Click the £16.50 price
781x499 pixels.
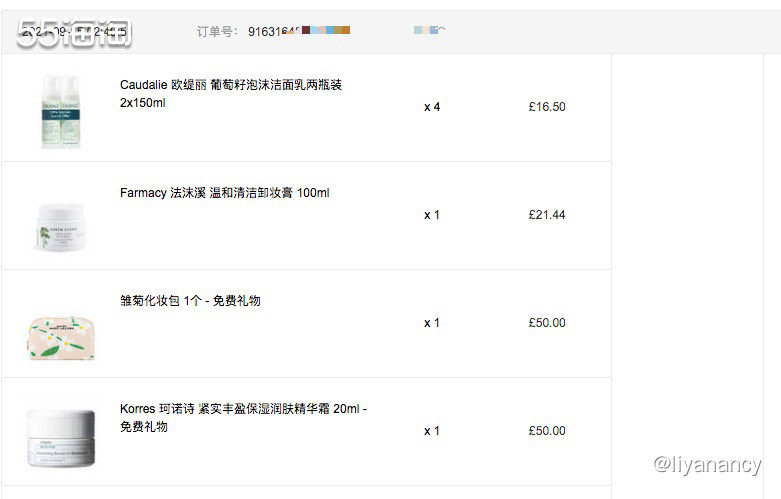click(547, 107)
